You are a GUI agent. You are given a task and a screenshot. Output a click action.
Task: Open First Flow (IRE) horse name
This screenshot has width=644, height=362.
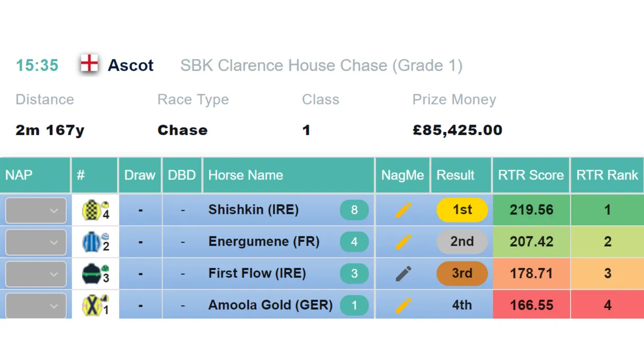pos(257,274)
